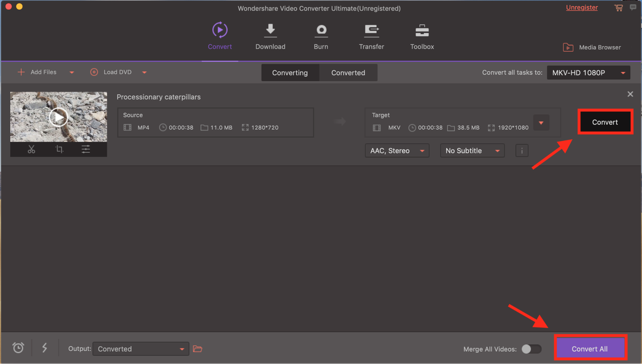
Task: Click the target MKV format label
Action: 394,128
